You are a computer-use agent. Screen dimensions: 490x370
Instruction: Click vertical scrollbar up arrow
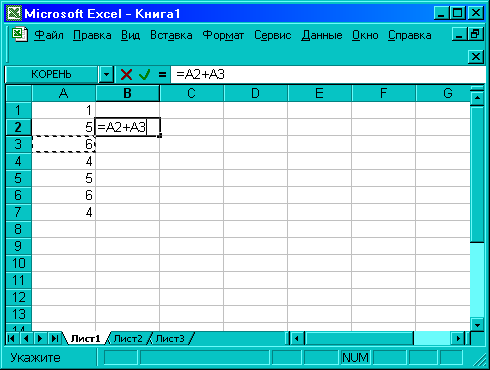point(477,98)
